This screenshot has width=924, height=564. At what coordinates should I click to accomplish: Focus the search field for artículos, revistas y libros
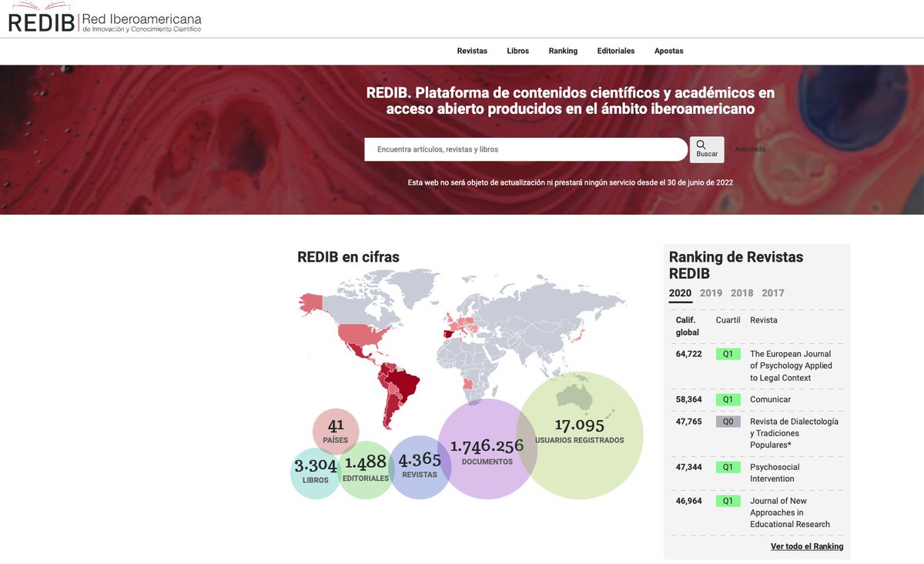(526, 149)
